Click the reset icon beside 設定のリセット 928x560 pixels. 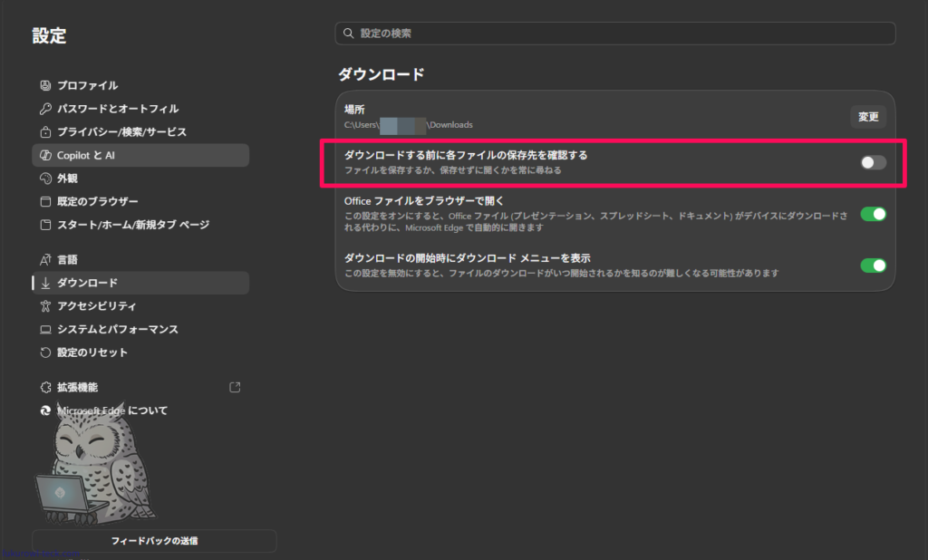click(x=45, y=352)
